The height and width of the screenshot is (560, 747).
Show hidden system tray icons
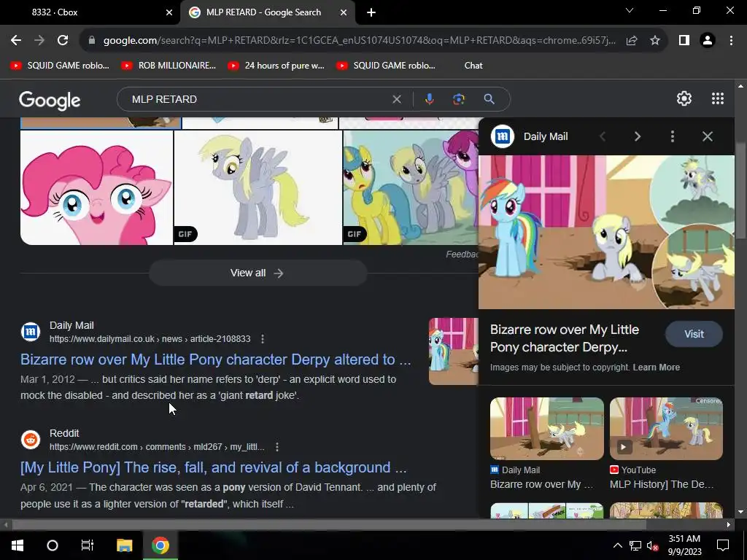617,545
